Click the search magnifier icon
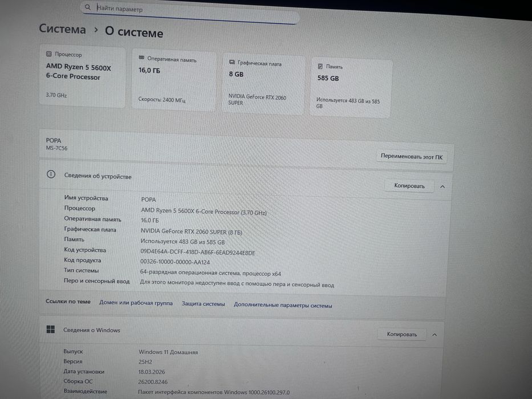Viewport: 532px width, 399px height. 88,7
